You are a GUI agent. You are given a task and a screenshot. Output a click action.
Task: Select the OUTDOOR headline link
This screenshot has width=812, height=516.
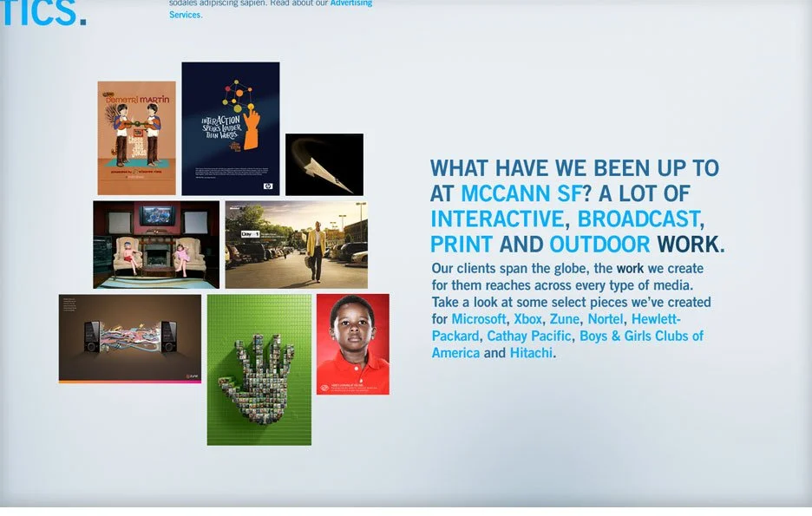point(599,245)
